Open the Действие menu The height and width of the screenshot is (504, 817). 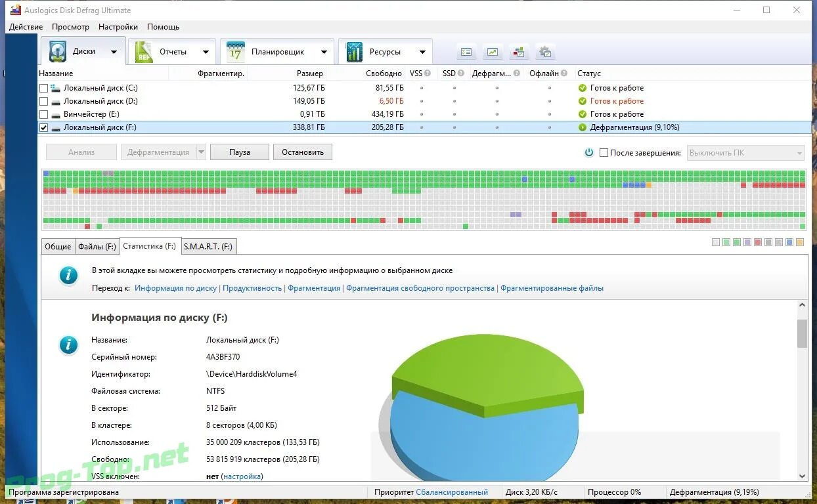tap(26, 27)
